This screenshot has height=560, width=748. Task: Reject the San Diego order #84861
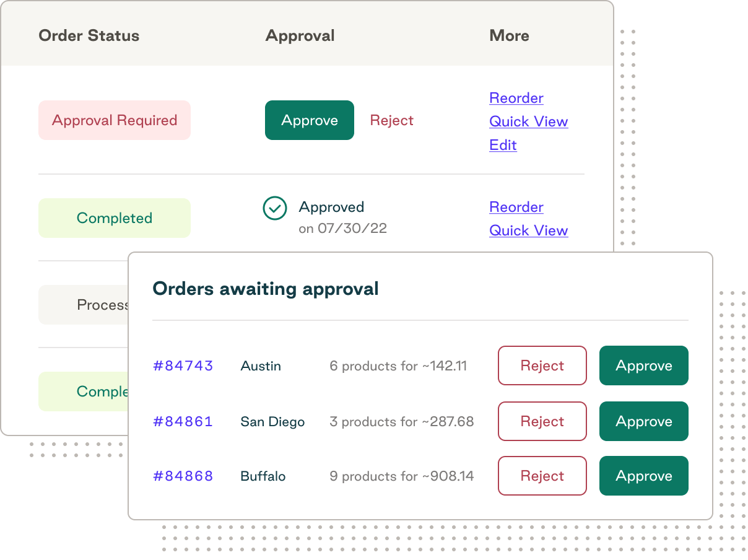click(542, 421)
